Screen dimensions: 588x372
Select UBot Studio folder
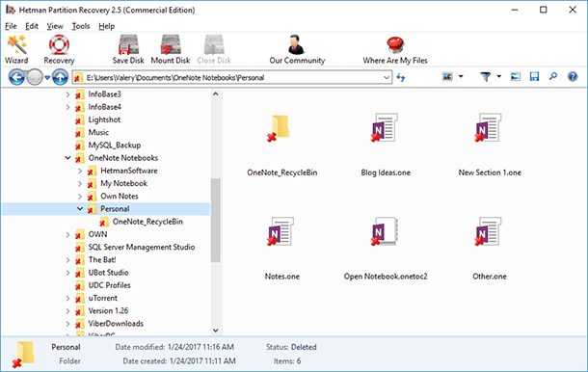coord(108,273)
